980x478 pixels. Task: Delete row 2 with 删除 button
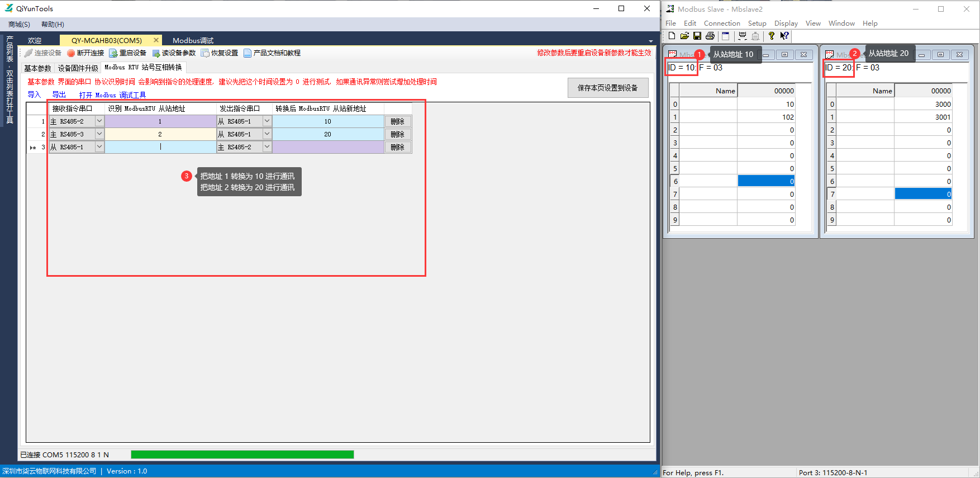click(x=398, y=134)
